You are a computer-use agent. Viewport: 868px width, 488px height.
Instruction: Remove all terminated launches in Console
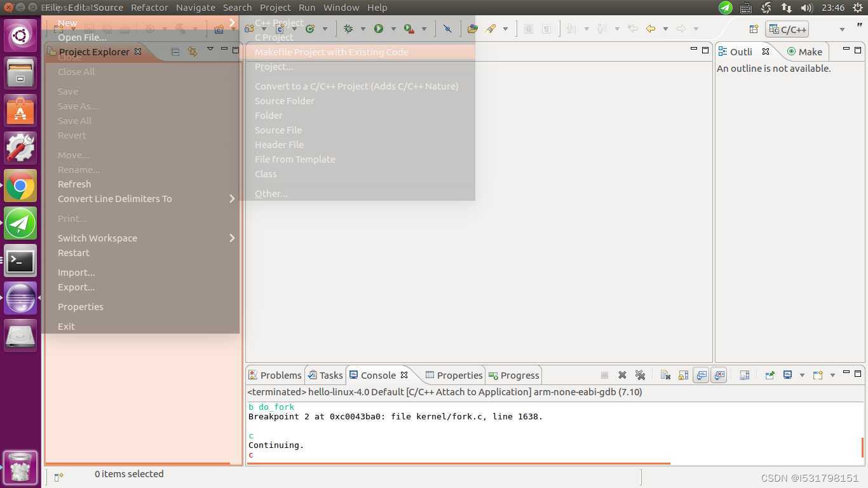[641, 375]
